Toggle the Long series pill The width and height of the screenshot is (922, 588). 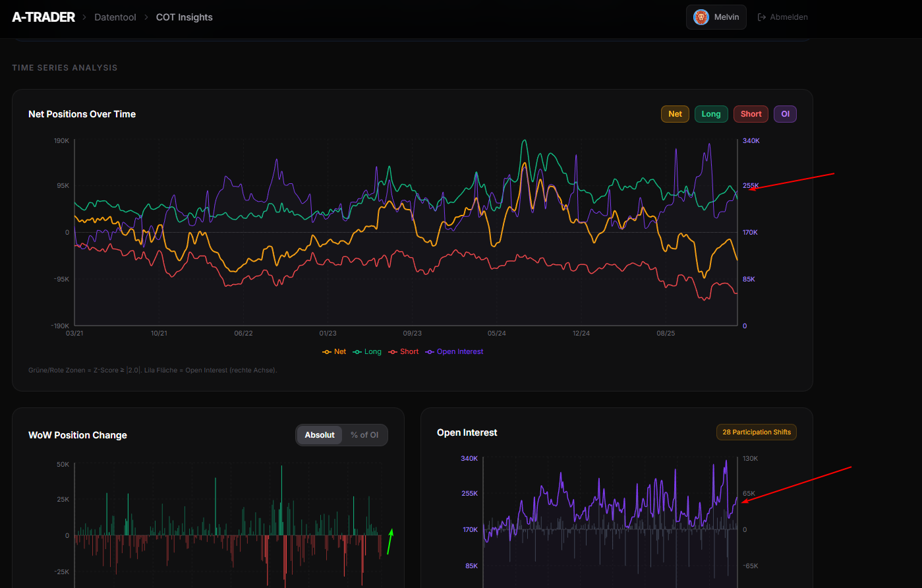click(x=711, y=113)
